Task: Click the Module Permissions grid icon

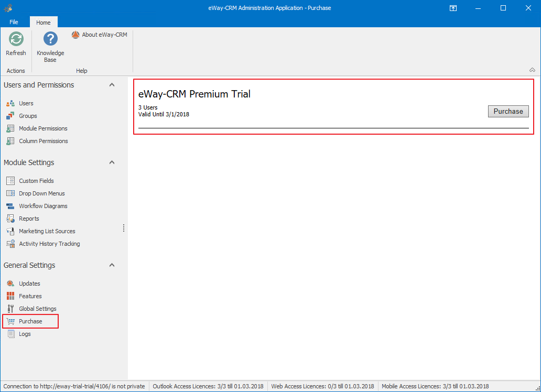Action: 10,128
